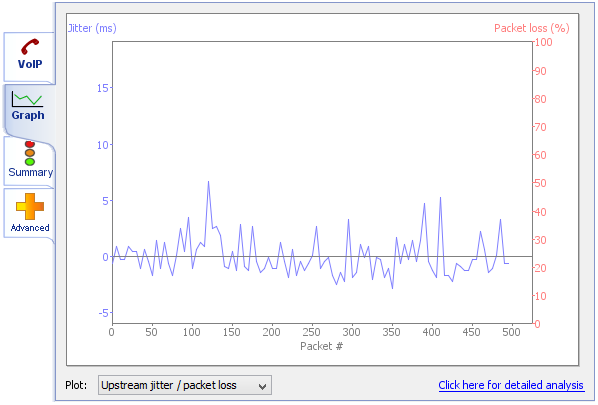Image resolution: width=598 pixels, height=405 pixels.
Task: Switch to the Graph tab label
Action: [28, 115]
